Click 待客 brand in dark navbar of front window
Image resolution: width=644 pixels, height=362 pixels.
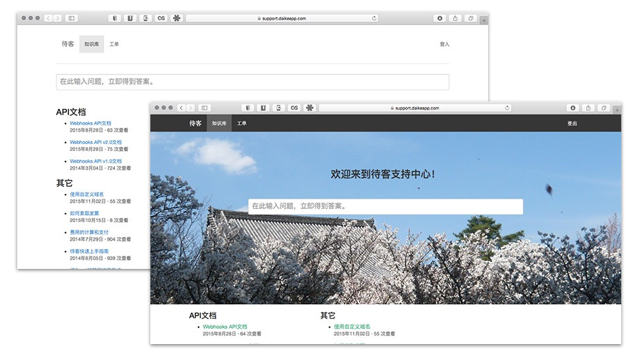196,123
